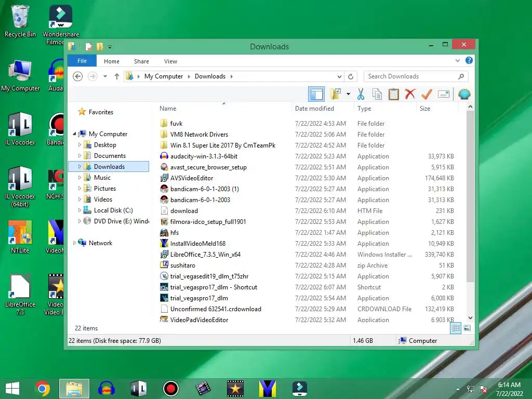Click the Cut scissors toolbar icon
The width and height of the screenshot is (532, 399).
[361, 94]
